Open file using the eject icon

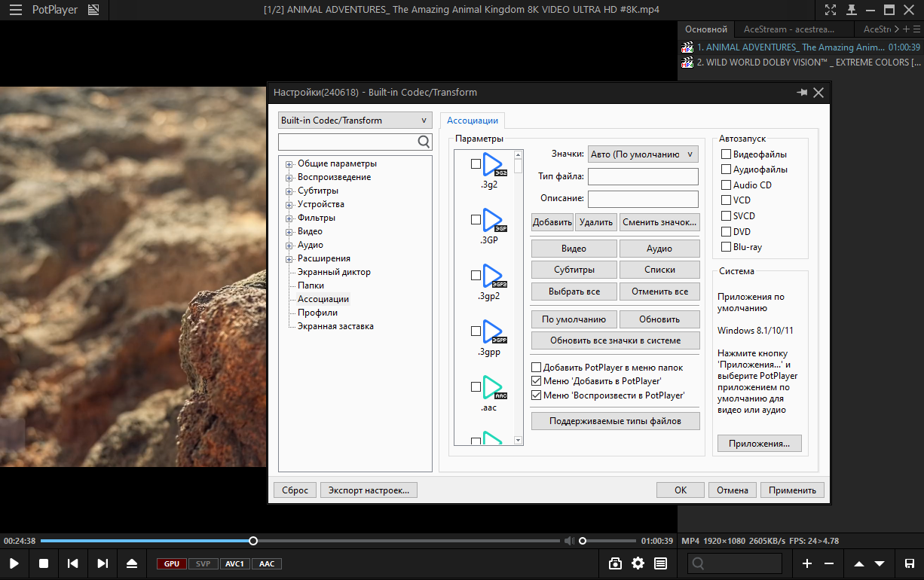pyautogui.click(x=132, y=563)
